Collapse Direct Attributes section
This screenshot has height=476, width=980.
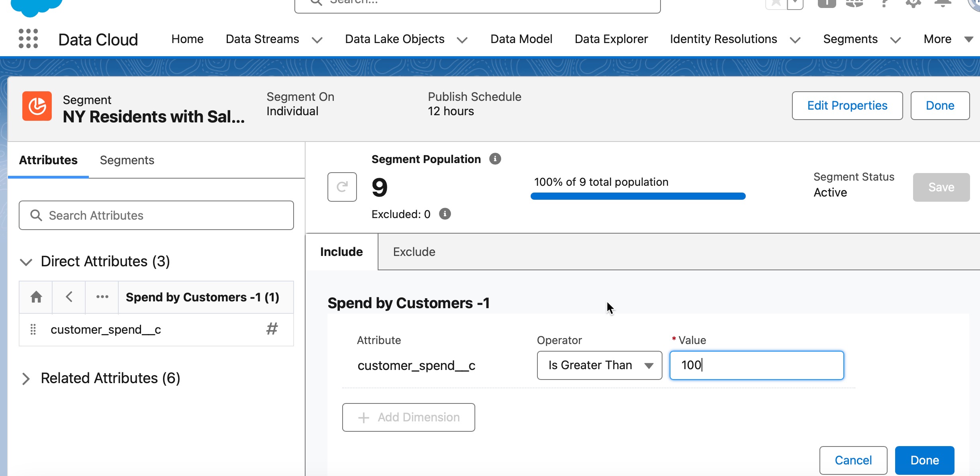tap(26, 262)
